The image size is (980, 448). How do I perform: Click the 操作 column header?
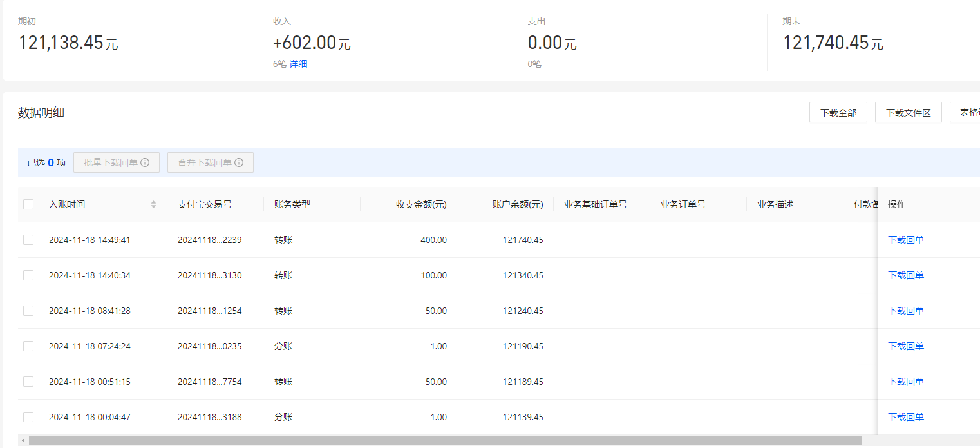tap(897, 204)
